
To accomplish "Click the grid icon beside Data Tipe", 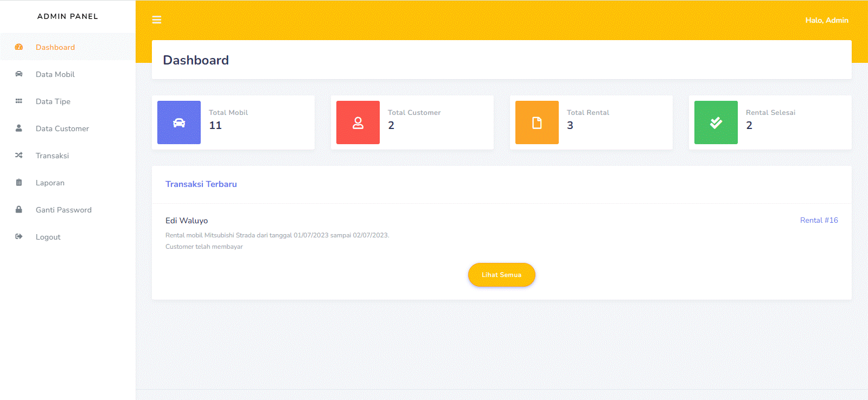I will coord(19,101).
